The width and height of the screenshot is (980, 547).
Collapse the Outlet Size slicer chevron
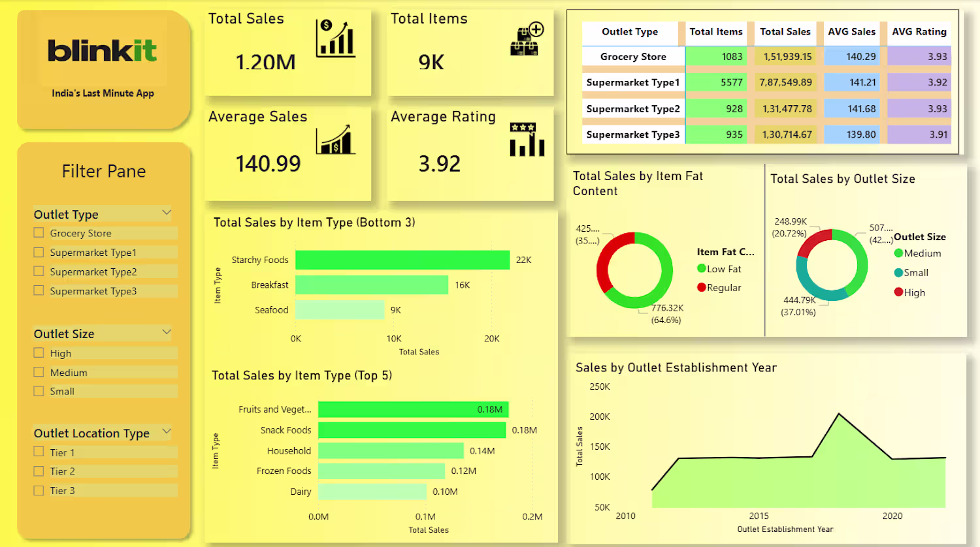tap(167, 332)
